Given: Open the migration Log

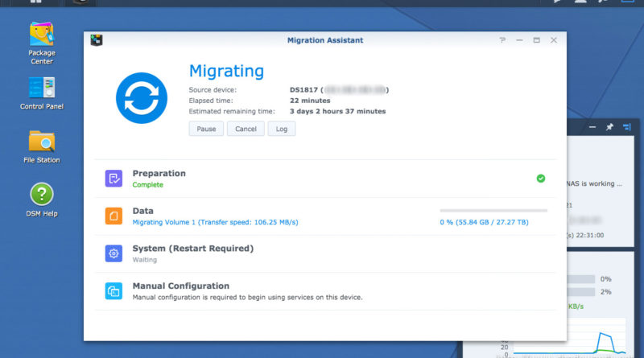Looking at the screenshot, I should tap(281, 129).
